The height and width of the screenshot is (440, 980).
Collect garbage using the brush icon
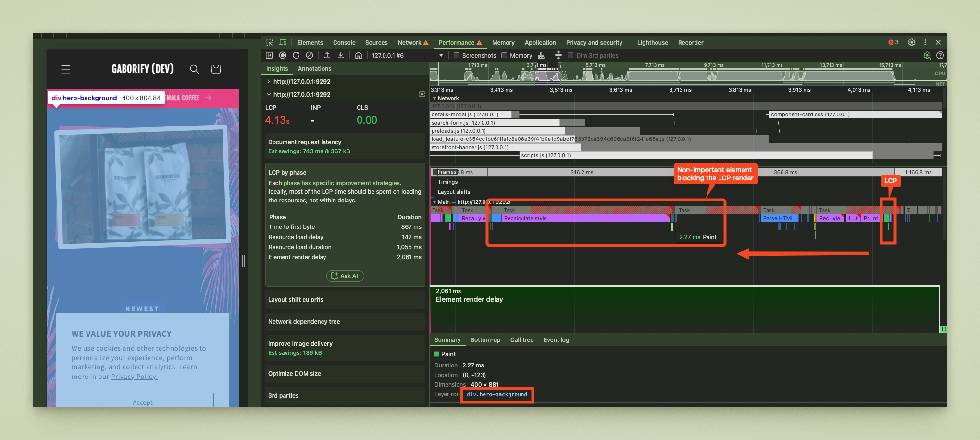pos(541,55)
